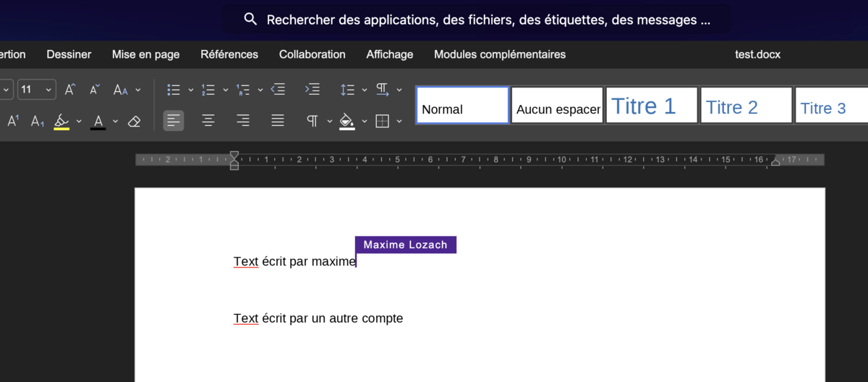The image size is (868, 382).
Task: Click the right indent marker on the ruler
Action: point(775,162)
